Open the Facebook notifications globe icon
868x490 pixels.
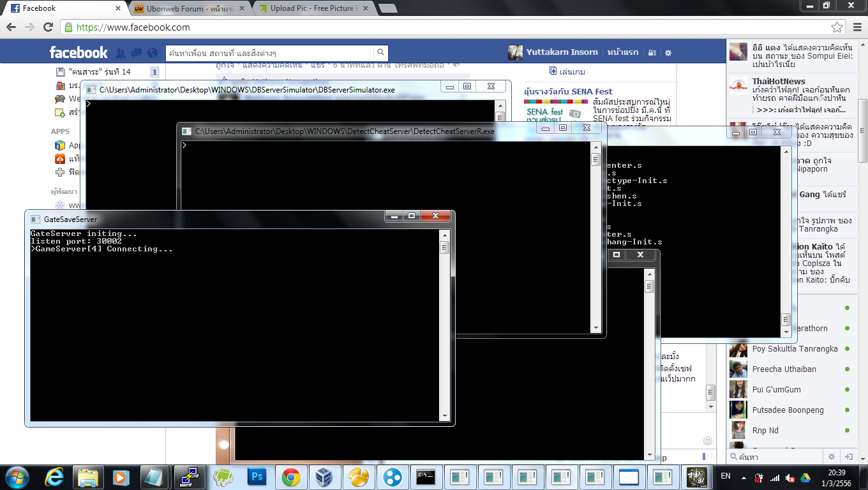[x=152, y=53]
